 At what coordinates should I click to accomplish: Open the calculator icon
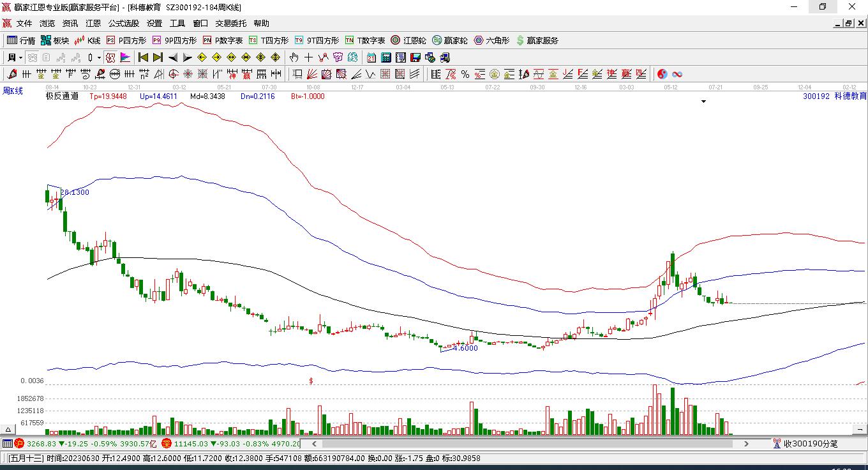click(x=385, y=57)
